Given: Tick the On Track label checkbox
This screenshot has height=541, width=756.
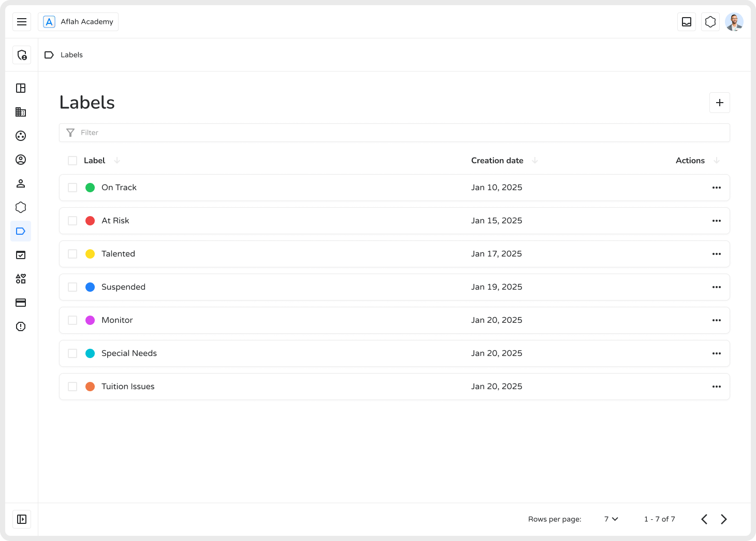Looking at the screenshot, I should 72,188.
